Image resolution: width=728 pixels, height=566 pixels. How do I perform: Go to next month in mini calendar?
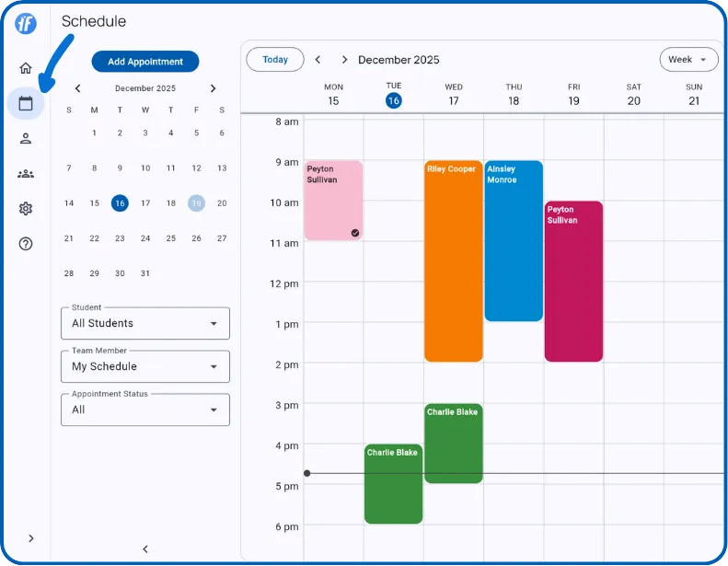(x=213, y=88)
